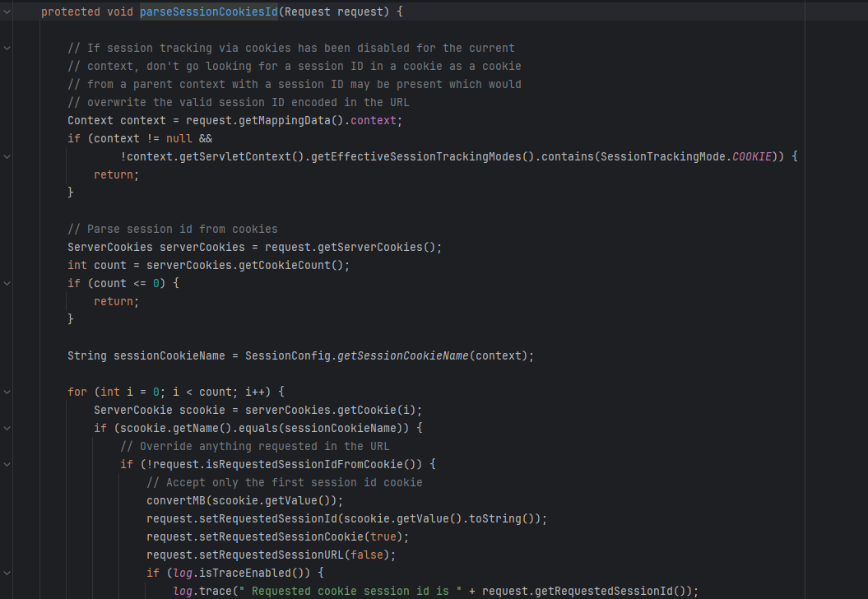Click the context field after getMappingData()

click(x=373, y=121)
